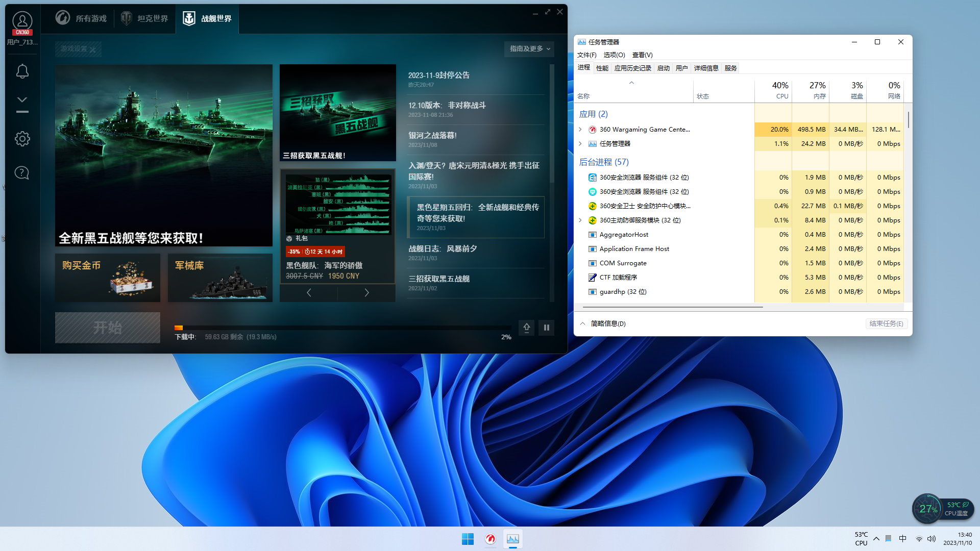The height and width of the screenshot is (551, 980).
Task: Open news 战舰日志: 风暴前夕
Action: click(x=476, y=253)
